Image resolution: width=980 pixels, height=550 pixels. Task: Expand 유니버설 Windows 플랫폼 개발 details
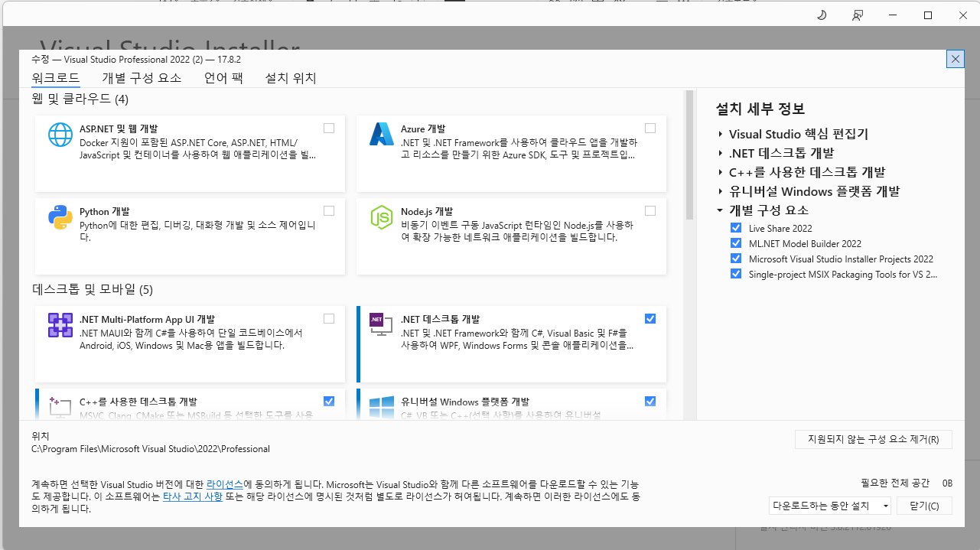[x=721, y=191]
